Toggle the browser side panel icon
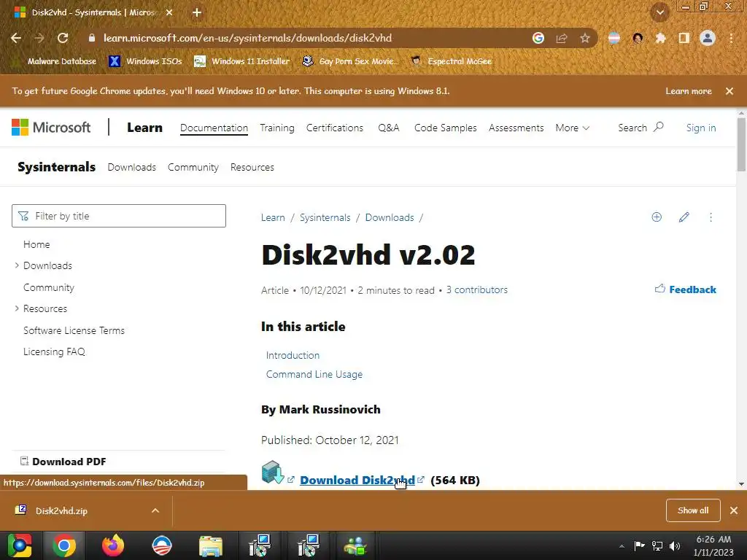747x560 pixels. pyautogui.click(x=684, y=38)
